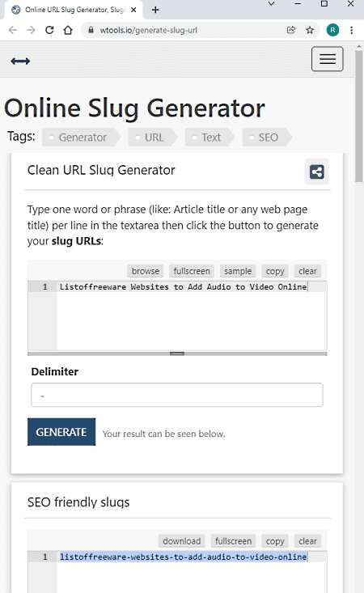Bookmark this page with the star icon
Screen dimensions: 364x593
pyautogui.click(x=310, y=30)
